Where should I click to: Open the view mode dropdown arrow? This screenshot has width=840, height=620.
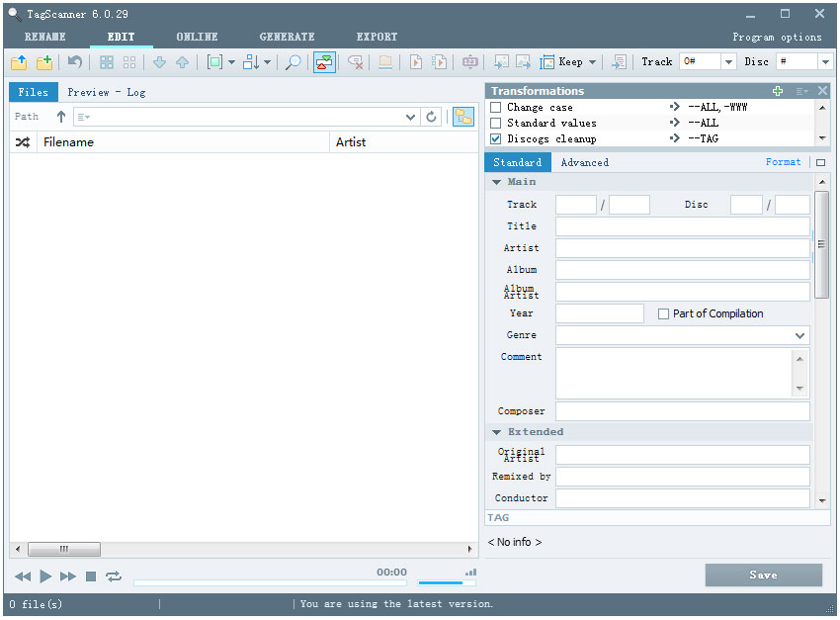click(x=231, y=62)
